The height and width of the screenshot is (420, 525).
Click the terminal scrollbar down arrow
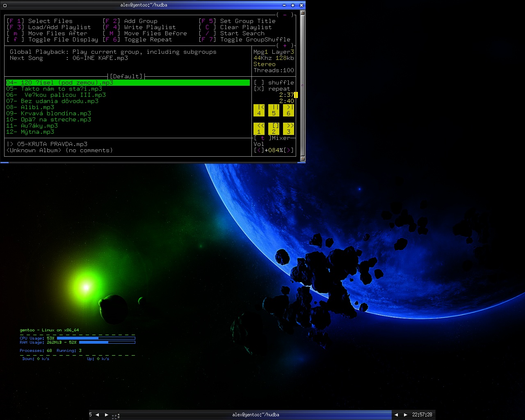[x=303, y=158]
